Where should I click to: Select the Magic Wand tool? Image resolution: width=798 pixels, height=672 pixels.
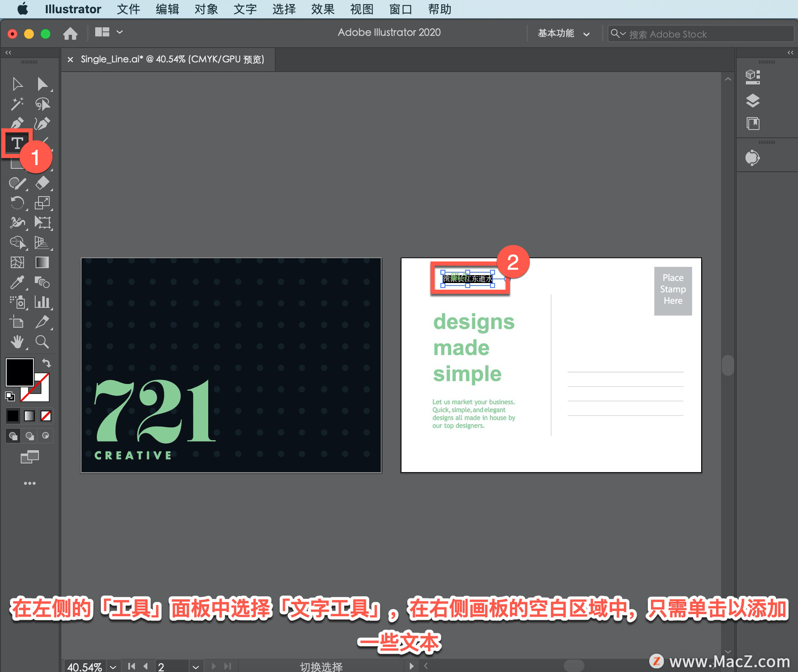pyautogui.click(x=17, y=104)
